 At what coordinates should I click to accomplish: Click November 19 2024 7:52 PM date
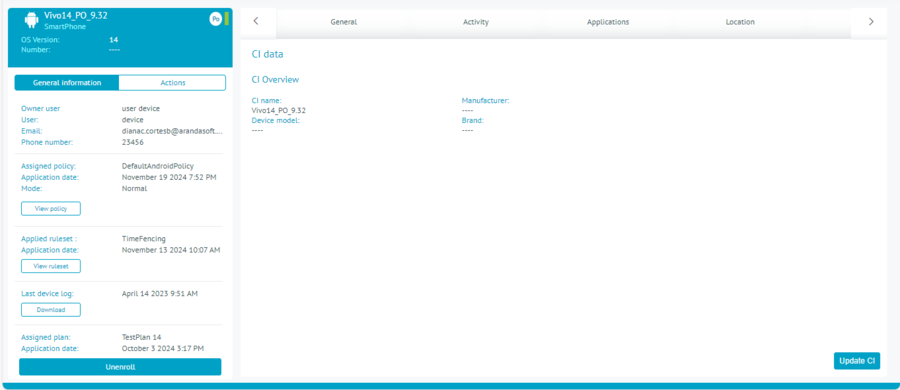click(169, 177)
